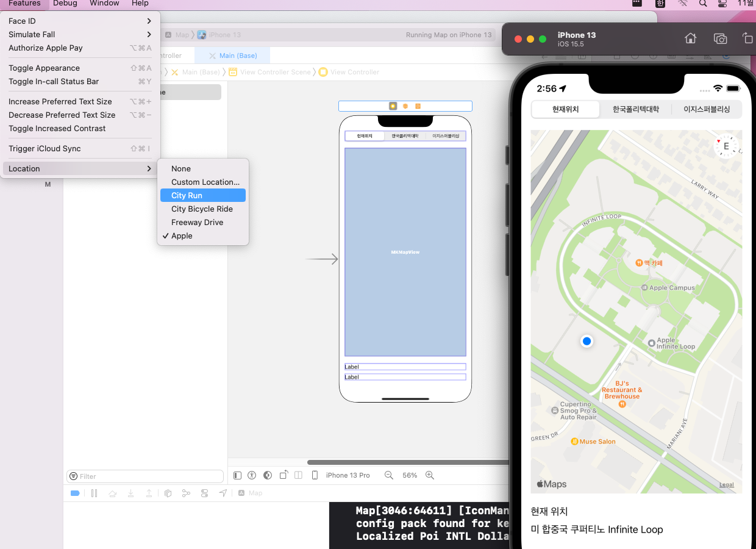Click the iPhone 13 Pro device selector
Screen dimensions: 756x549
(x=348, y=475)
